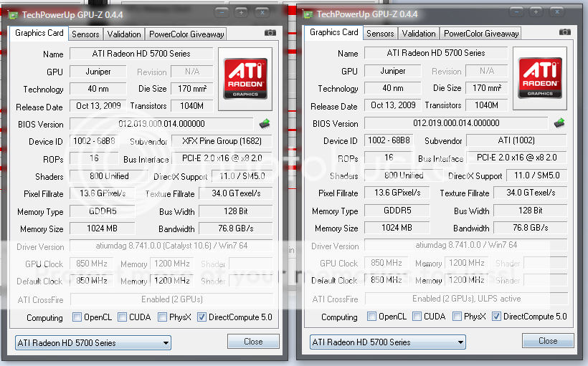Toggle OpenCL checkbox in right window
The height and width of the screenshot is (366, 588).
[x=371, y=316]
